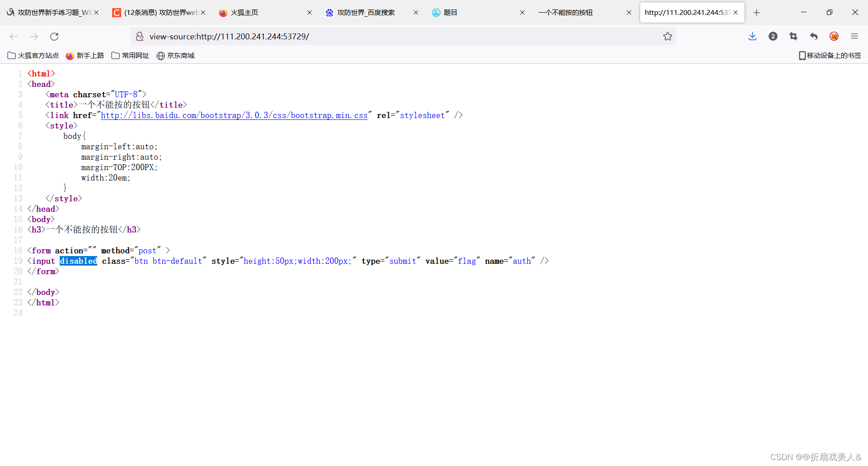
Task: Click the crop screenshot icon
Action: (793, 37)
